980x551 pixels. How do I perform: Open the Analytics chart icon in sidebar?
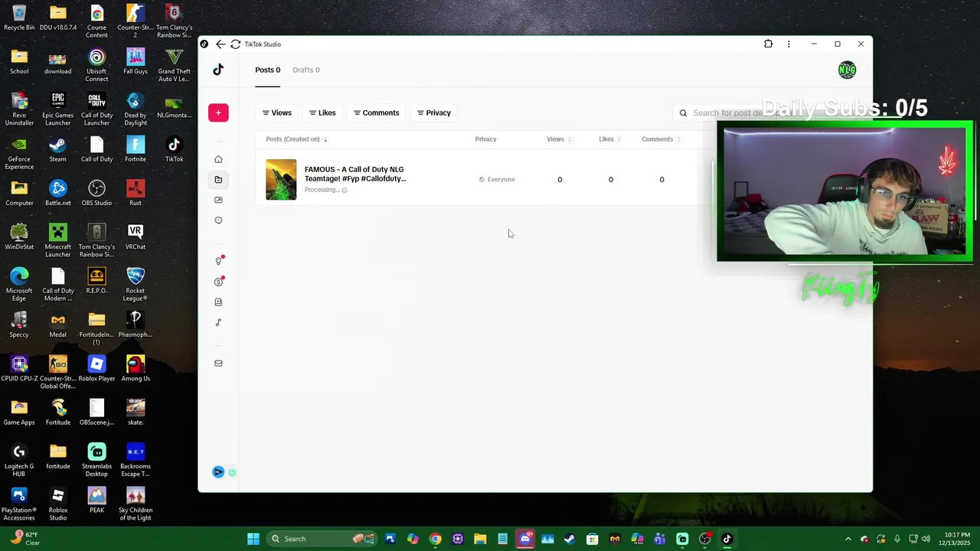(x=218, y=200)
